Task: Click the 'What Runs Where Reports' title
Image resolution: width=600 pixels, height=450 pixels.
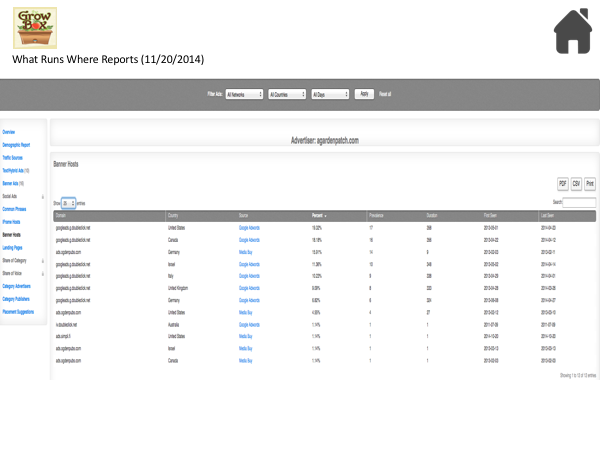Action: [x=108, y=60]
